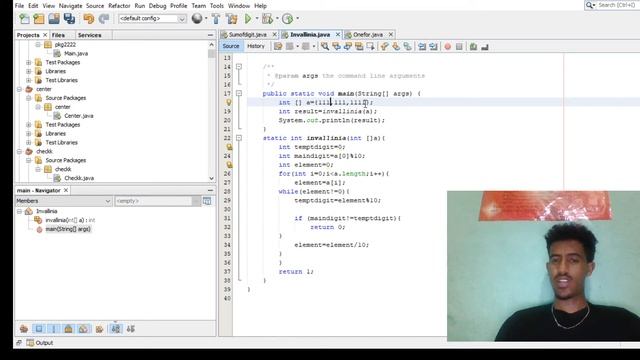Toggle Show Inner Classes filter in Navigator
Image resolution: width=640 pixels, height=360 pixels.
[83, 329]
